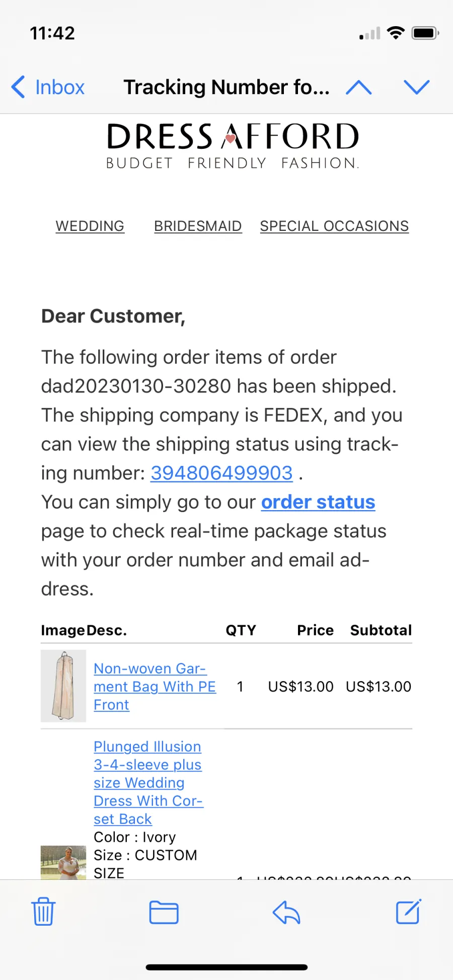The width and height of the screenshot is (453, 980).
Task: Tap the reply arrow icon
Action: pos(286,912)
